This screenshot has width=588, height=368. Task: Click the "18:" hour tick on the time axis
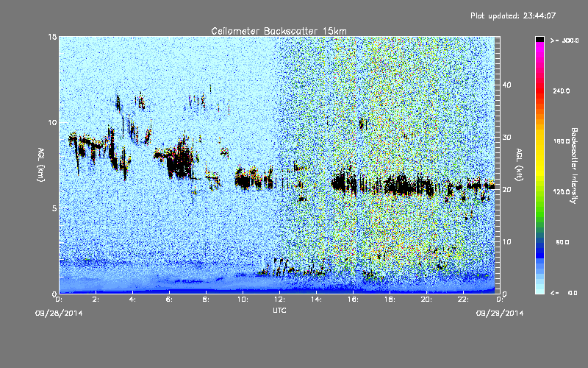point(390,300)
